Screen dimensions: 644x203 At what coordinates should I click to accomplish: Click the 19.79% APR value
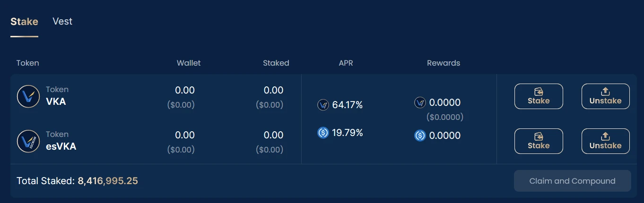click(x=348, y=133)
